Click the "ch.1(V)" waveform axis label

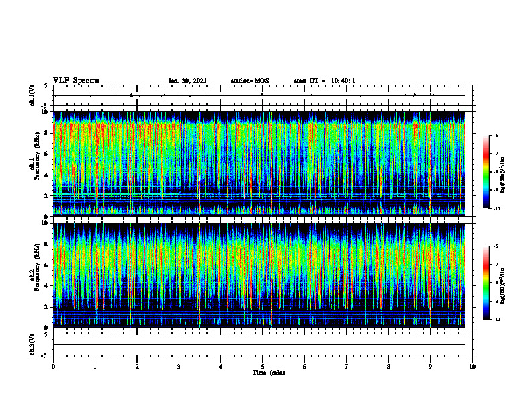(32, 95)
